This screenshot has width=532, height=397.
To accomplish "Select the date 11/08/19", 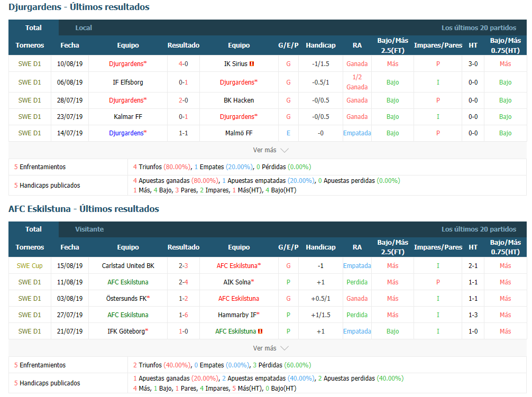I will (70, 282).
